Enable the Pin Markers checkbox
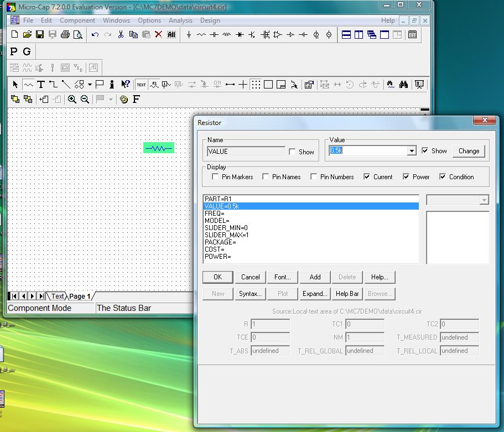This screenshot has width=504, height=432. coord(215,177)
